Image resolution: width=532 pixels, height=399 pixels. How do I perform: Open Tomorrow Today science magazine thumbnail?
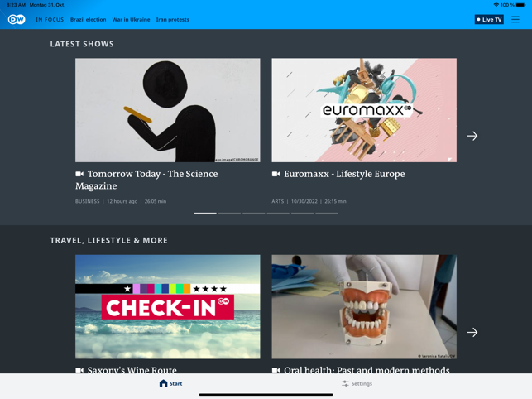168,110
